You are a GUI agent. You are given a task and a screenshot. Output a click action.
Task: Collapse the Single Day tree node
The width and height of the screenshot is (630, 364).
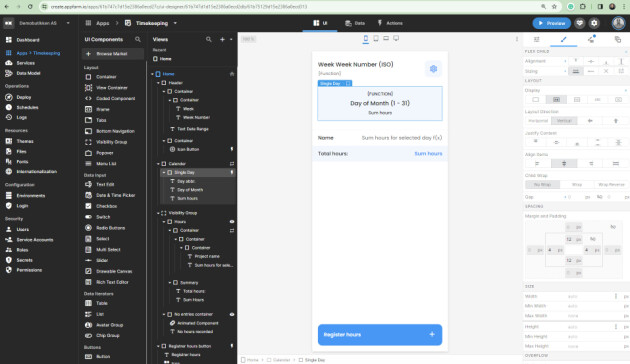pos(164,172)
